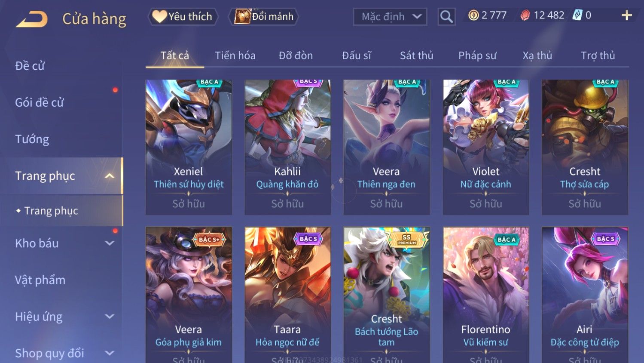Click the red ruby currency icon
The width and height of the screenshot is (644, 363).
(x=525, y=15)
